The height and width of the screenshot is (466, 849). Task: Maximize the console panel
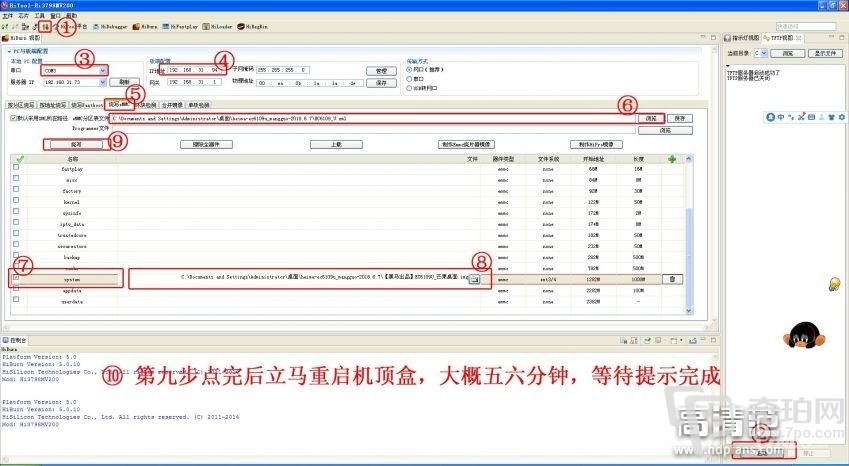tap(714, 340)
